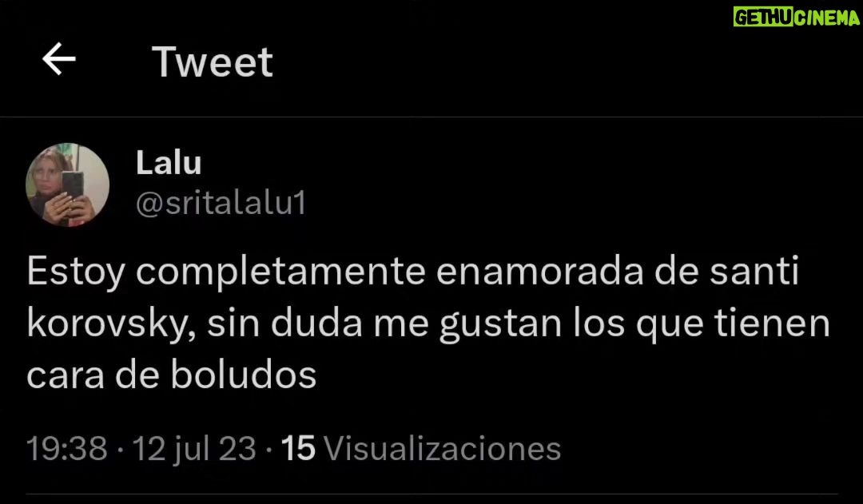Viewport: 863px width, 504px height.
Task: Open the Visualizaciones label
Action: (x=443, y=448)
